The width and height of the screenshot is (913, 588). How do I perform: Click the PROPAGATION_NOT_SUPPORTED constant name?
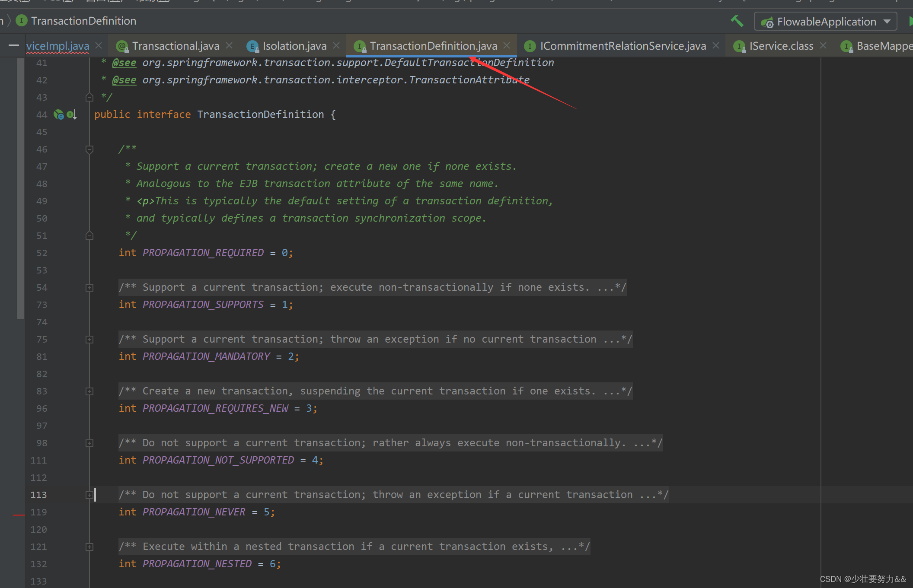(x=218, y=460)
